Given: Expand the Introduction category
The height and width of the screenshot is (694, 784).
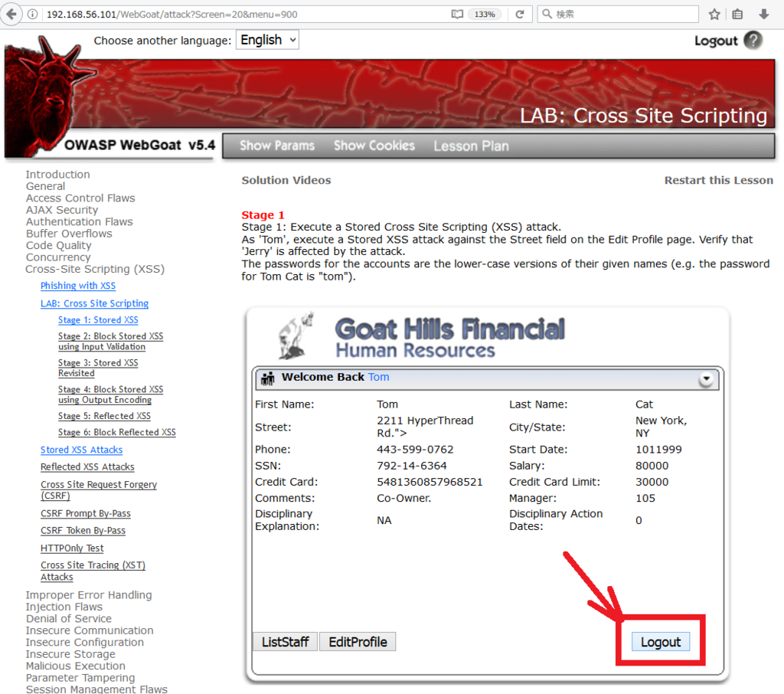Looking at the screenshot, I should 58,175.
